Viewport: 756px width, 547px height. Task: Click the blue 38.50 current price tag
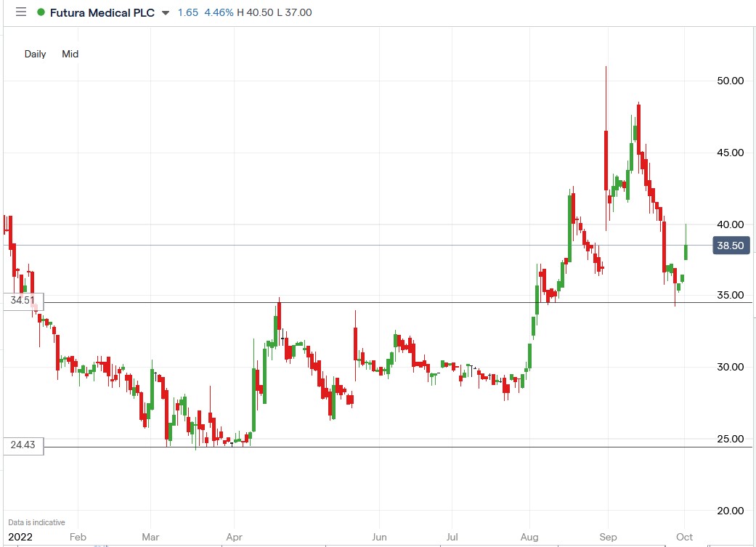729,246
